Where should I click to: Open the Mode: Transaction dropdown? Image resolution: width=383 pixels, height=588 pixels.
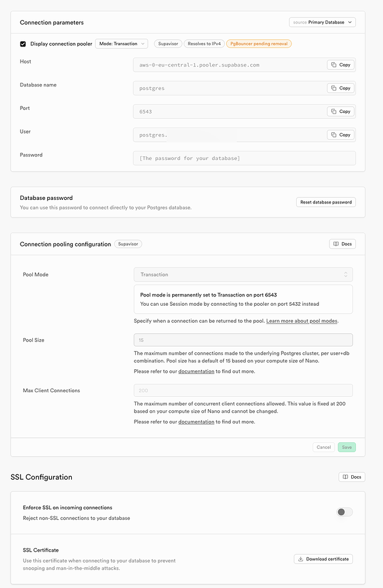[x=122, y=44]
